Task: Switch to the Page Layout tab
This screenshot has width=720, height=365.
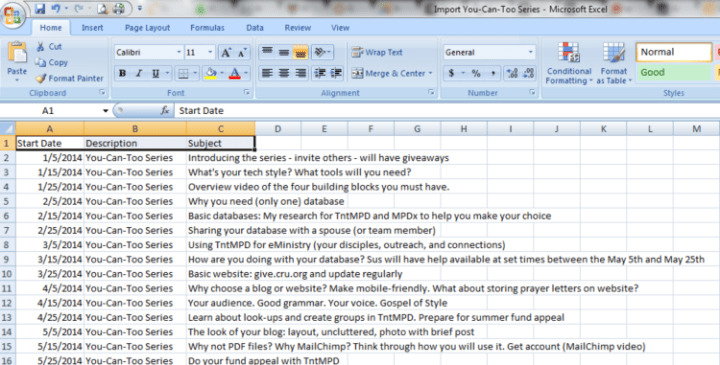Action: click(x=147, y=28)
